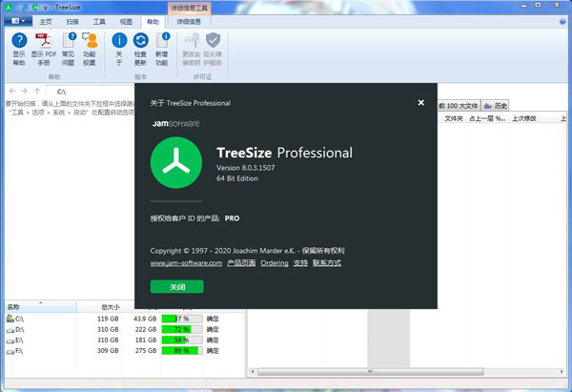Open 常见问题 FAQ icon
The width and height of the screenshot is (572, 392).
click(x=69, y=41)
